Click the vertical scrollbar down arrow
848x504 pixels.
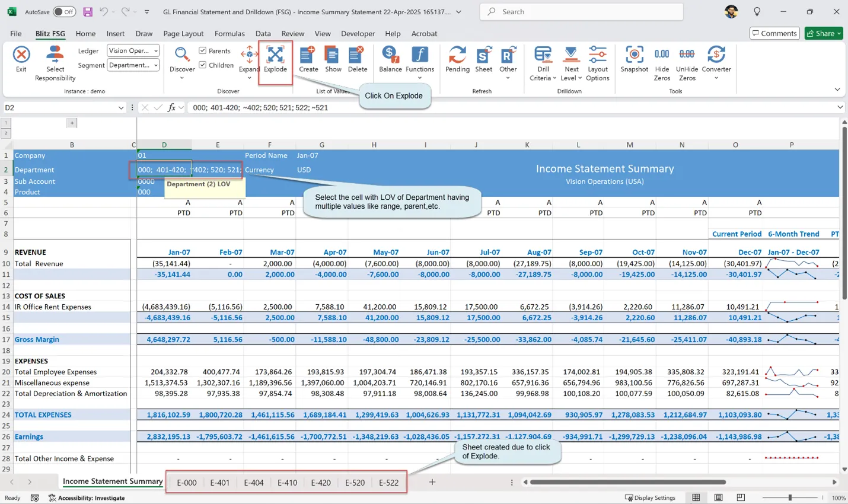844,469
